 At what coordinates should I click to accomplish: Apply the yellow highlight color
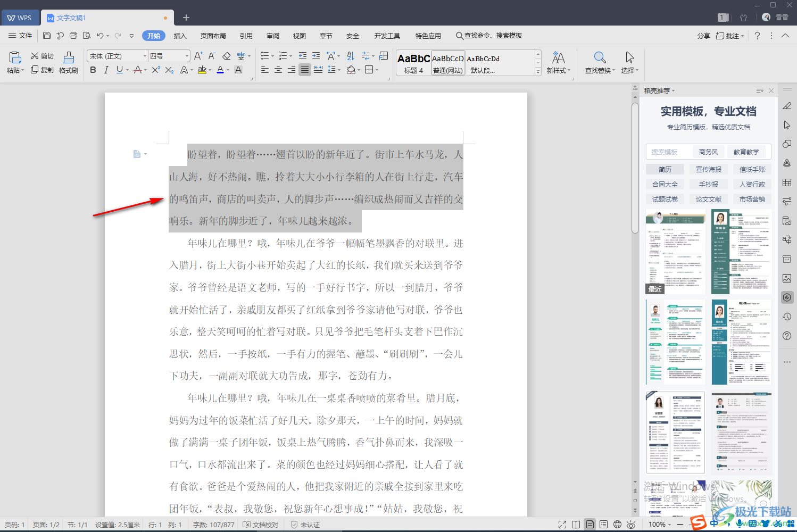202,70
